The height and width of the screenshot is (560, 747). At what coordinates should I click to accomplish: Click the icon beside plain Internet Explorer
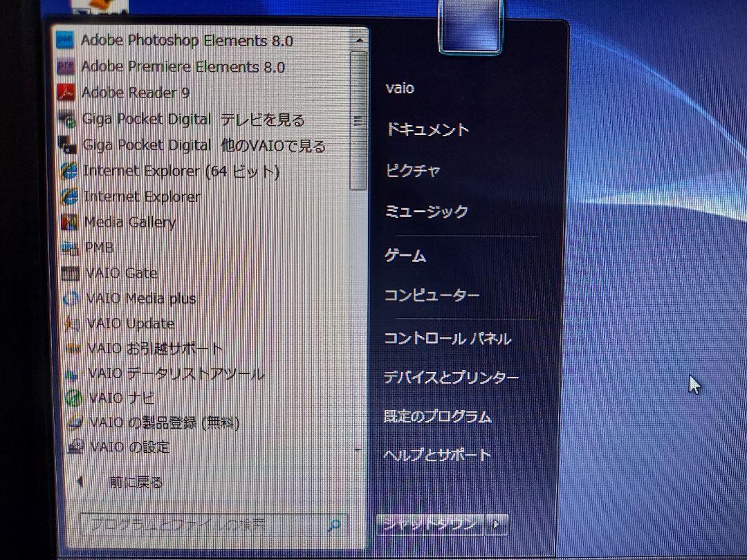(x=69, y=196)
